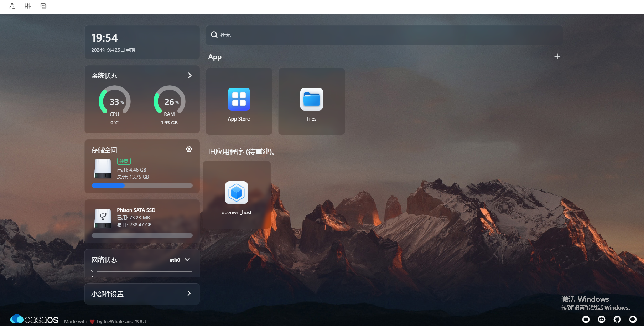Click in the 搜索 search field
This screenshot has height=326, width=644.
(384, 35)
